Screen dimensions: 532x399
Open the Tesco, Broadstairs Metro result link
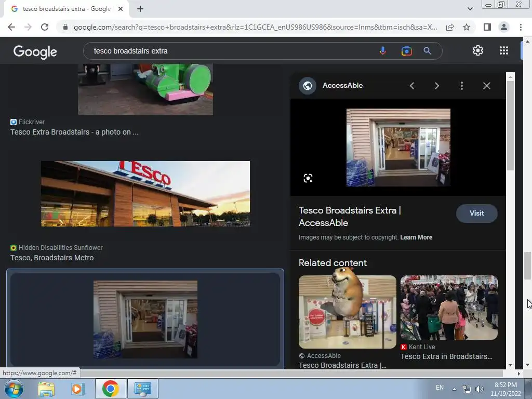[52, 258]
